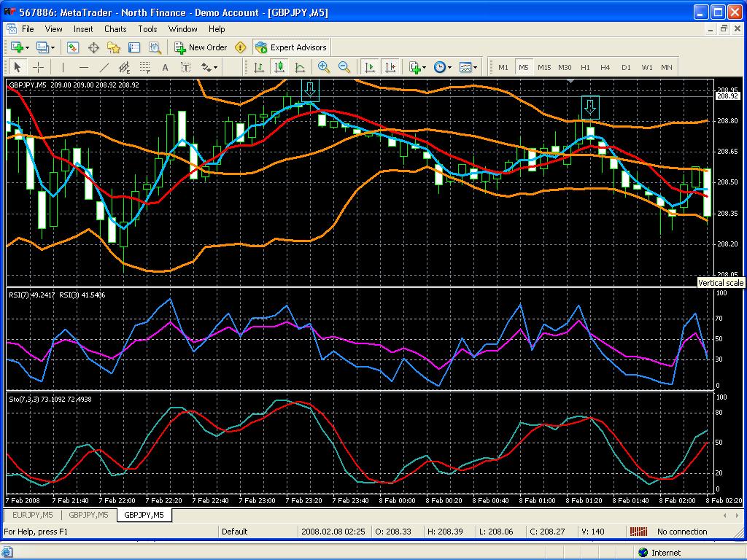The image size is (747, 560).
Task: Click the New Order button
Action: 201,47
